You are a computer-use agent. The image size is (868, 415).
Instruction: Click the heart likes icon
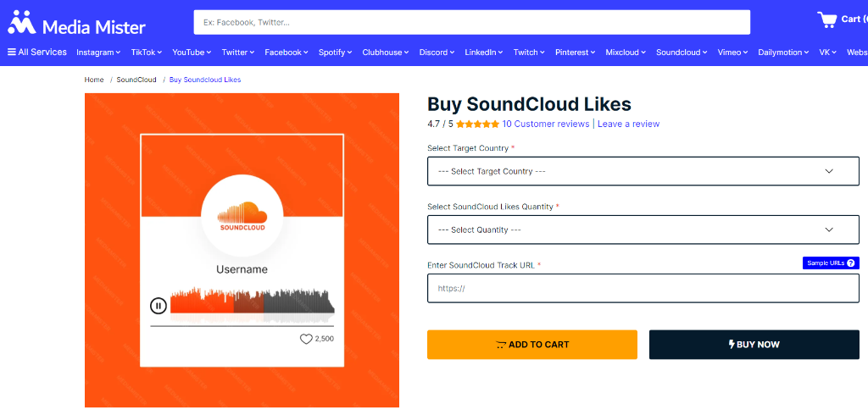coord(306,339)
